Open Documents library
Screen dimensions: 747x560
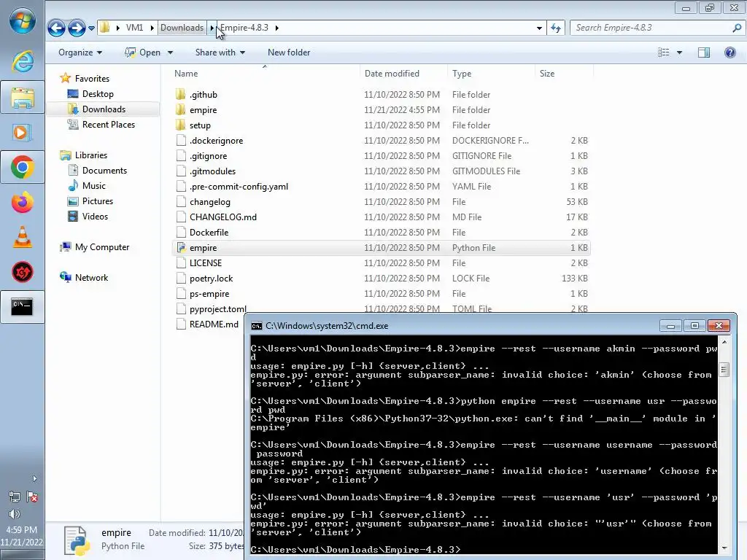104,171
